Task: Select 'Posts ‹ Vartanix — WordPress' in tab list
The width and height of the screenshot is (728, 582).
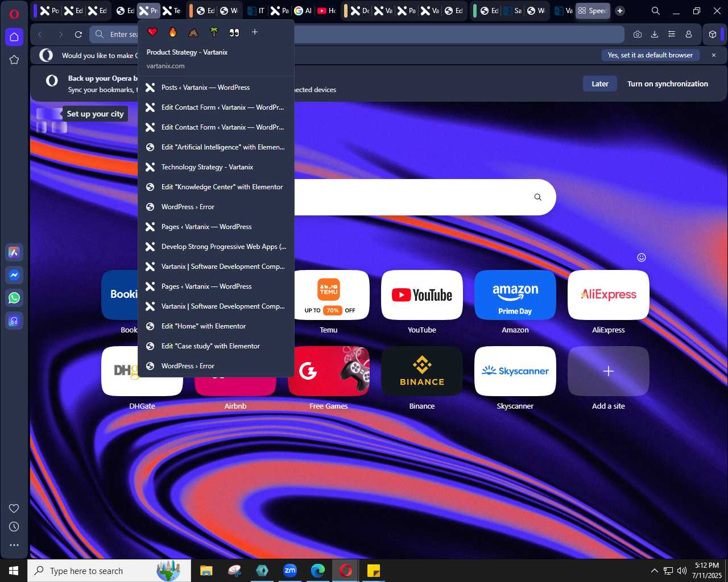Action: (x=216, y=88)
